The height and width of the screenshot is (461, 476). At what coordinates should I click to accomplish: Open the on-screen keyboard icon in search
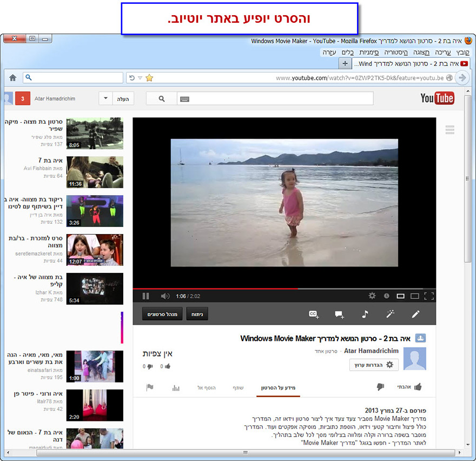184,99
